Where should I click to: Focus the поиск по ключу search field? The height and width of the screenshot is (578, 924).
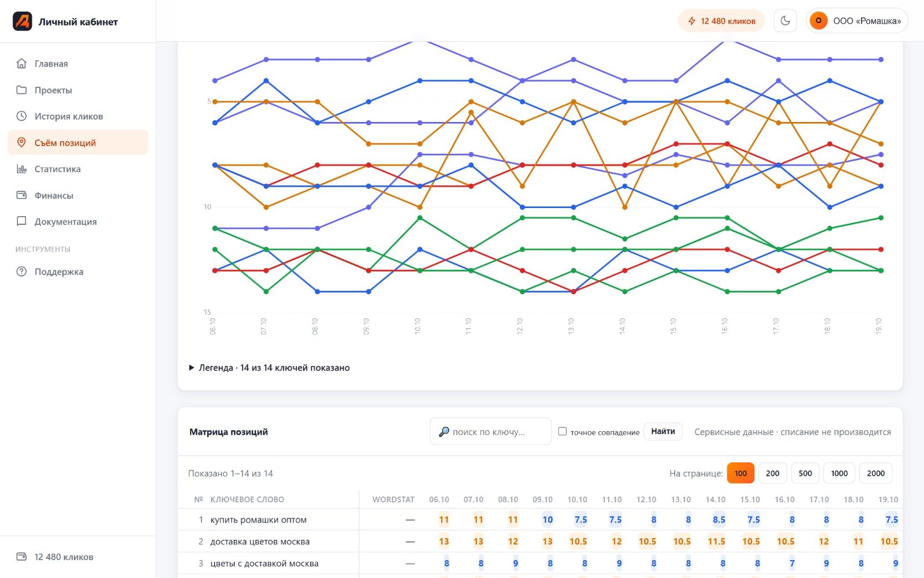pos(490,432)
